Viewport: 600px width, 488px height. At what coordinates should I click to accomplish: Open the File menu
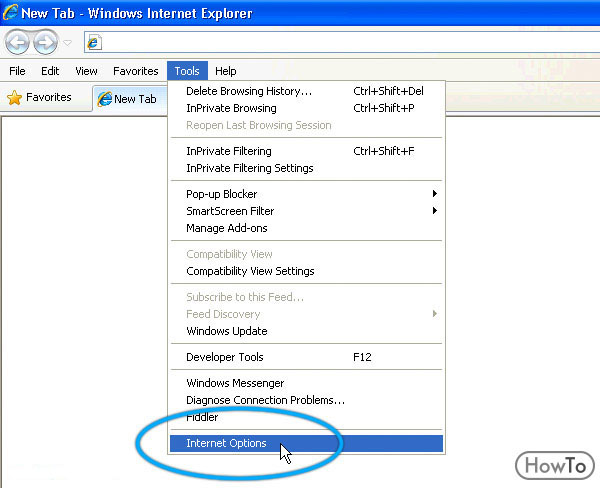click(17, 71)
